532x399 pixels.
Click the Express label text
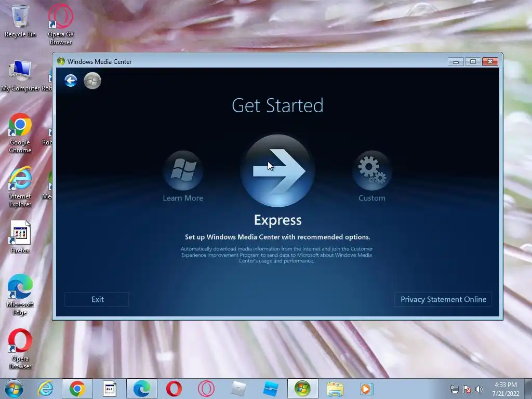(277, 220)
